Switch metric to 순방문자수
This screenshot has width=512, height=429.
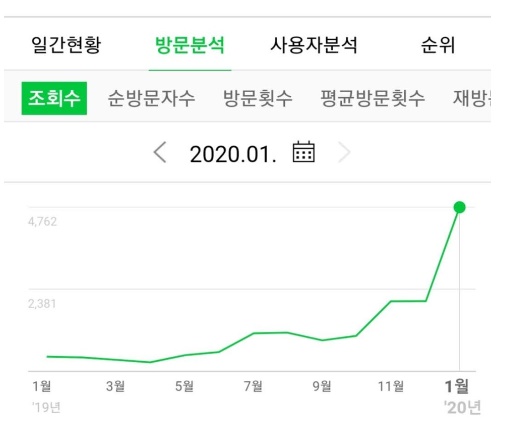coord(151,98)
